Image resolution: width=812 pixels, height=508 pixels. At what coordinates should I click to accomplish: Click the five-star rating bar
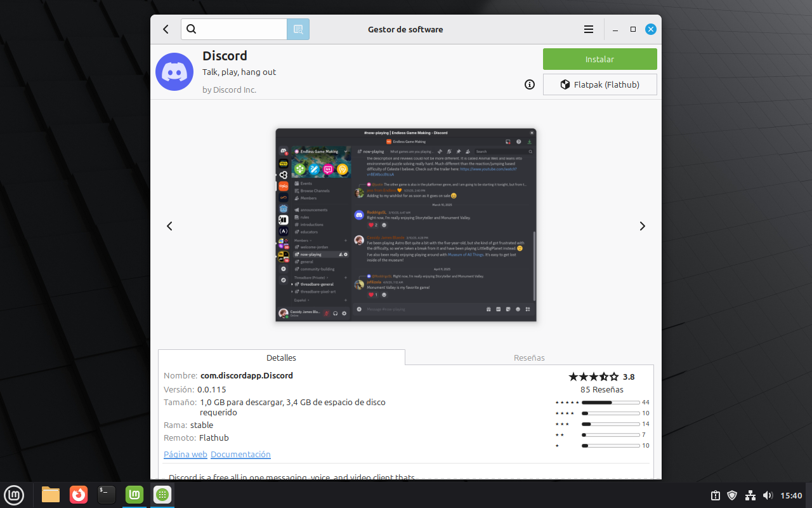click(610, 403)
